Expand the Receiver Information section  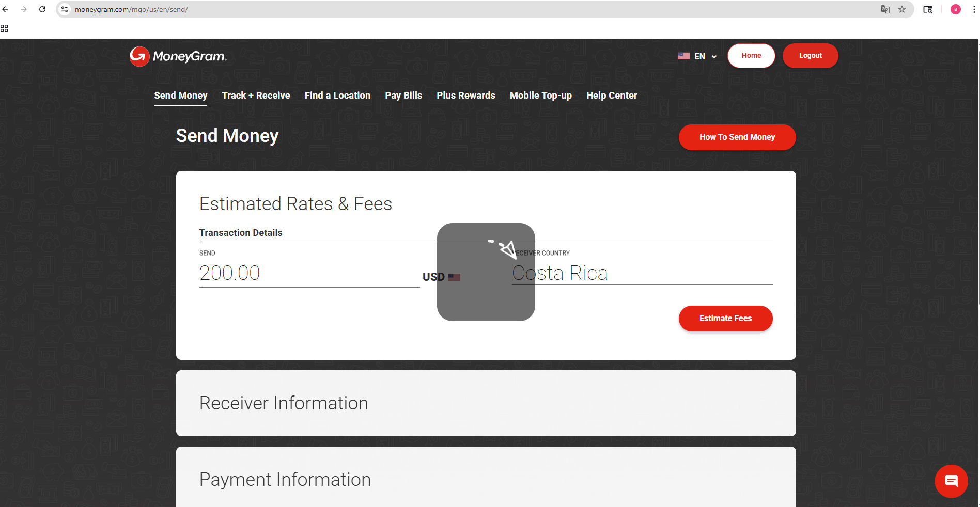(x=485, y=403)
